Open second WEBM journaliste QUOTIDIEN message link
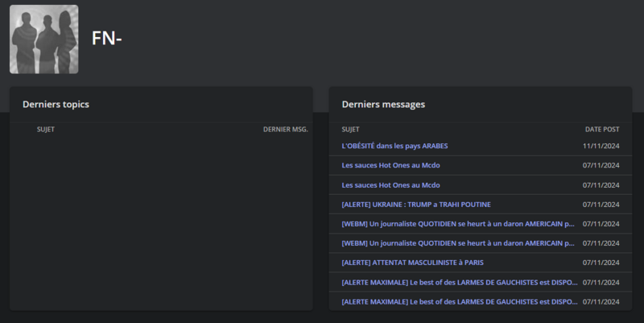 pyautogui.click(x=458, y=243)
